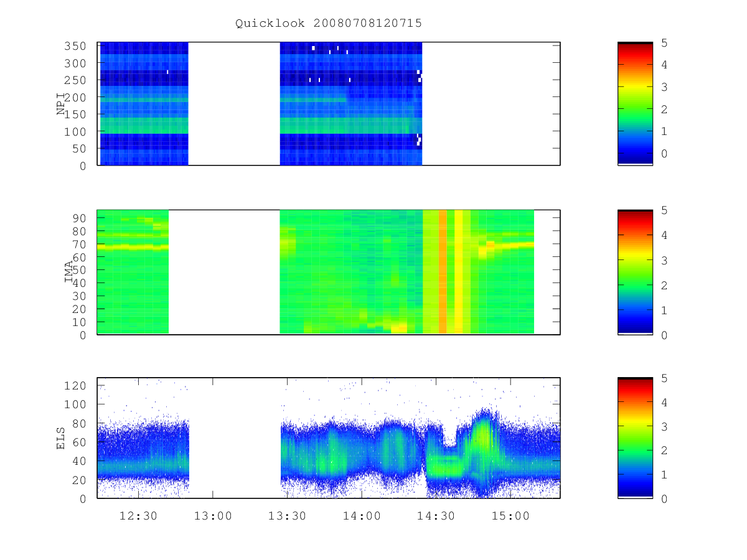Click the 1 label on ELS color bar
This screenshot has height=560, width=747.
tap(665, 475)
